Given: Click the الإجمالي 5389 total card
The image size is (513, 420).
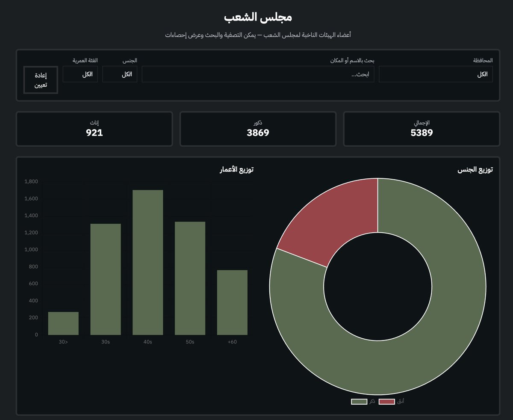Looking at the screenshot, I should pyautogui.click(x=421, y=128).
